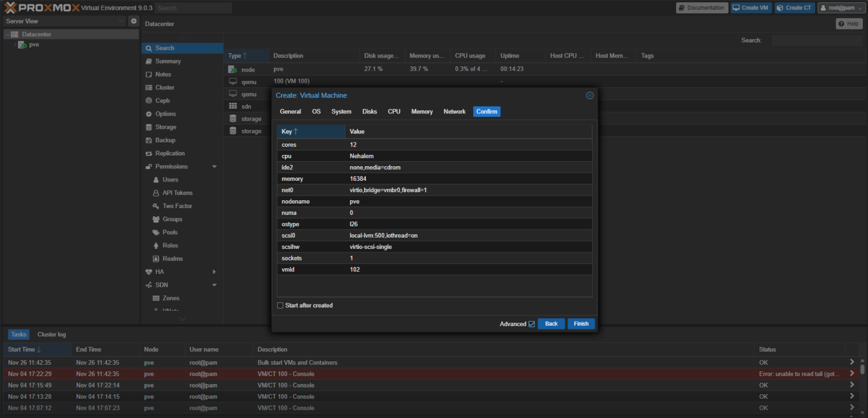This screenshot has width=868, height=418.
Task: Click the top search input field
Action: [x=193, y=8]
